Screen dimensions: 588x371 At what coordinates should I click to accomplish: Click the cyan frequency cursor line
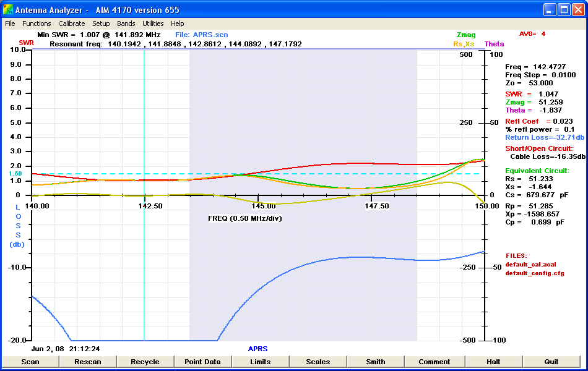pos(144,195)
